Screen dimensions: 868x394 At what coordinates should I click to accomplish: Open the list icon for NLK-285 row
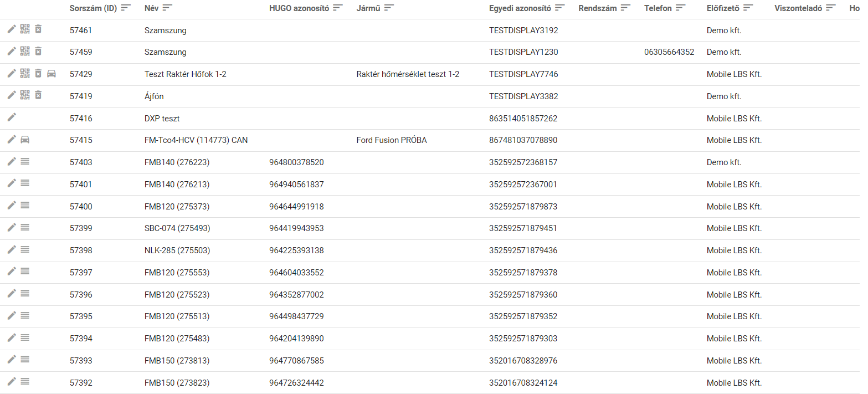(x=25, y=249)
